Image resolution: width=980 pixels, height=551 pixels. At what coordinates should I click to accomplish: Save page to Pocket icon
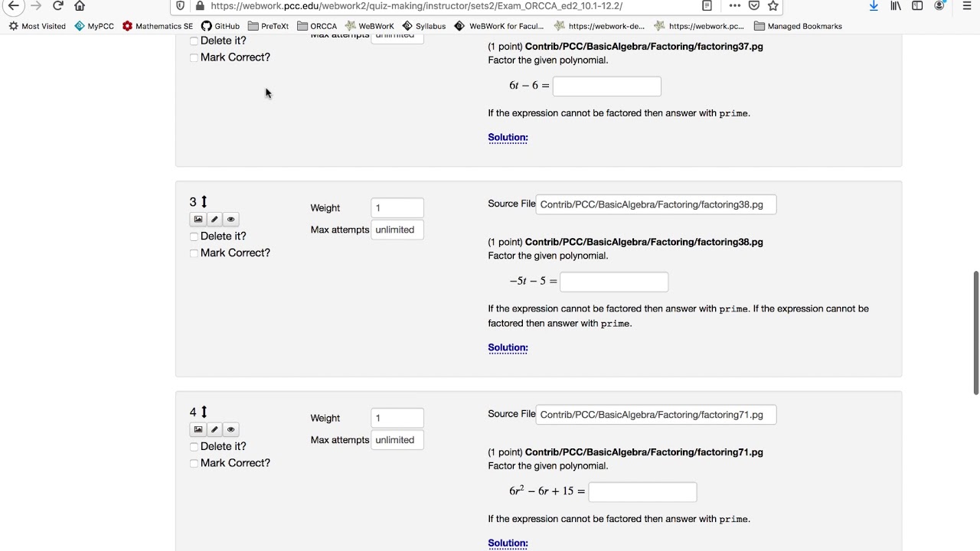pyautogui.click(x=754, y=6)
